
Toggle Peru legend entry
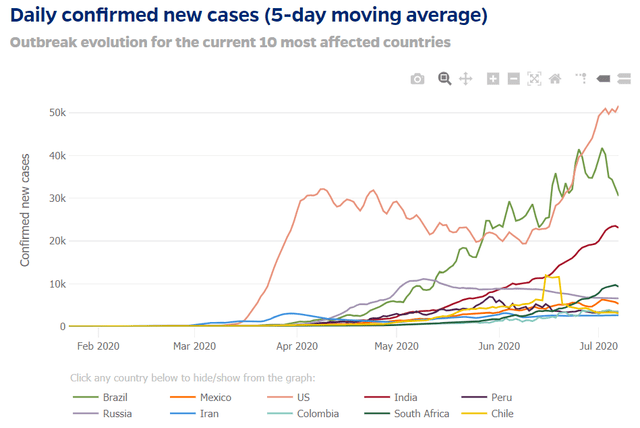pyautogui.click(x=487, y=397)
